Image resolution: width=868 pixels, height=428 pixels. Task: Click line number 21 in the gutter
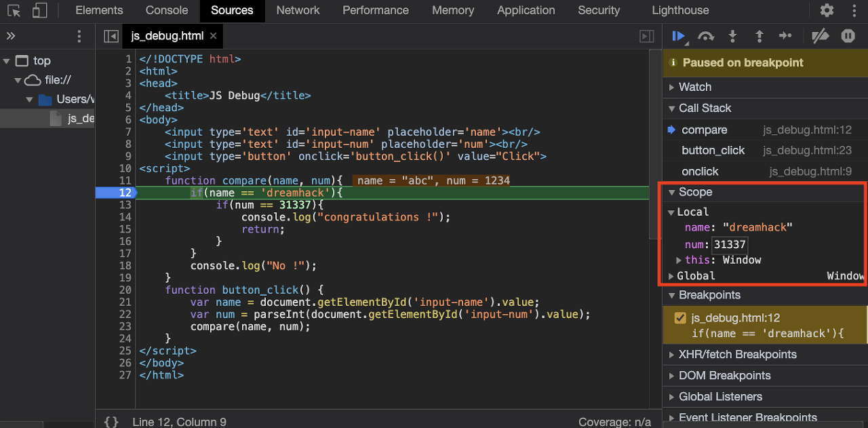coord(125,302)
